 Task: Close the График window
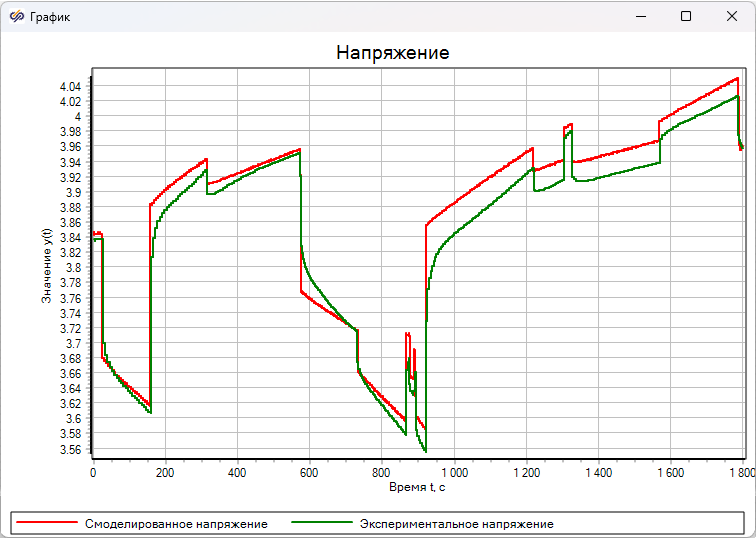(x=732, y=16)
